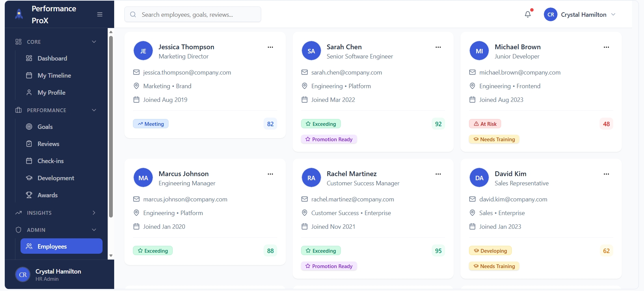Click Sarah Chen's Promotion Ready badge
644x291 pixels.
click(329, 139)
